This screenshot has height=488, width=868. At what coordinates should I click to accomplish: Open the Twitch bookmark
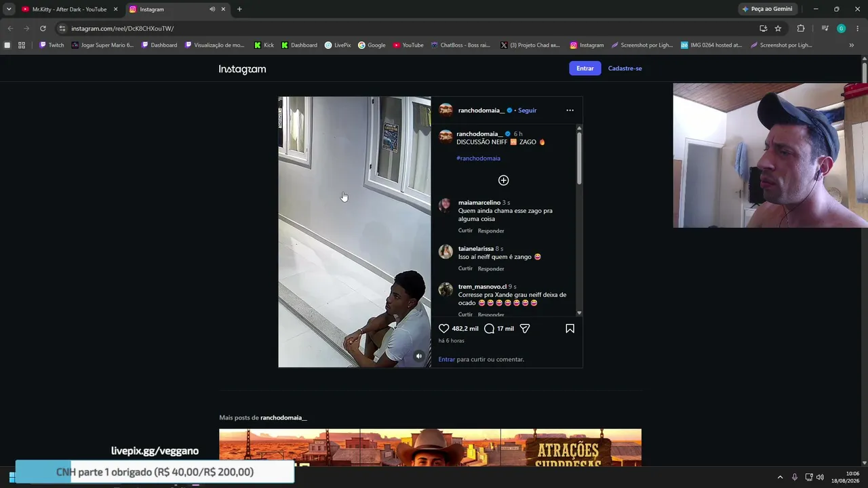click(52, 45)
